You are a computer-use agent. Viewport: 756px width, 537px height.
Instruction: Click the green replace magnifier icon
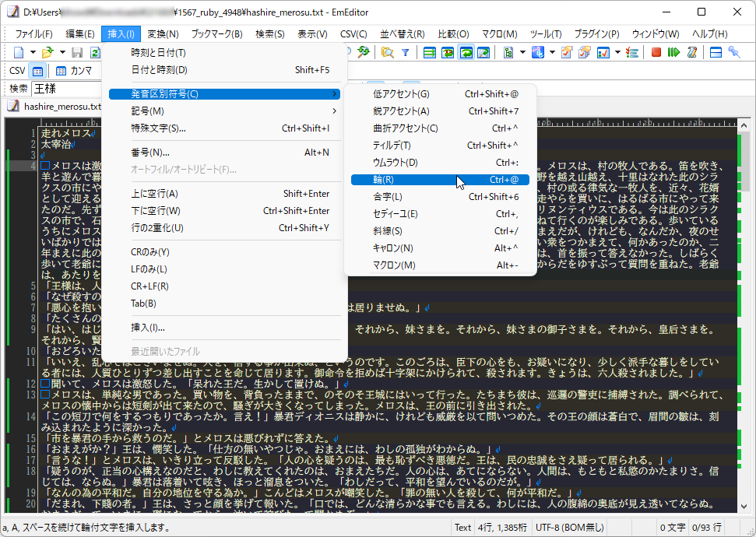coord(363,53)
